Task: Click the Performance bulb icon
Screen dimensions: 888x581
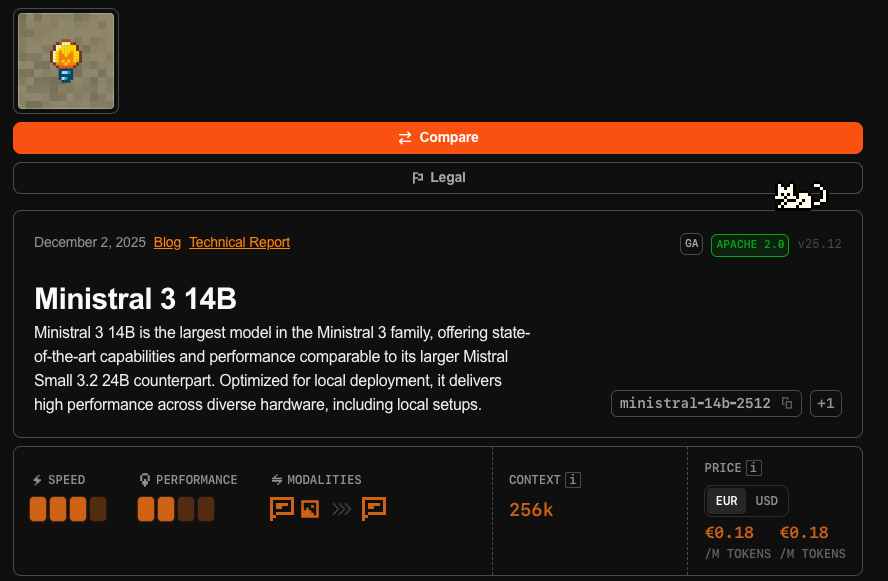Action: click(x=145, y=480)
